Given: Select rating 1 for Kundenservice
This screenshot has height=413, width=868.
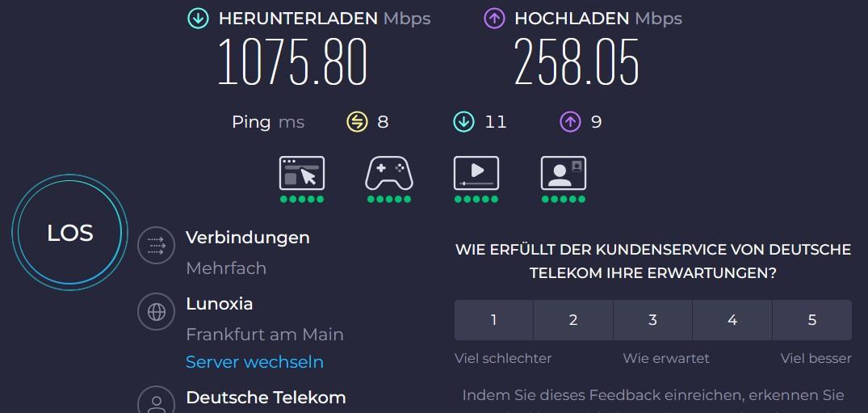Looking at the screenshot, I should (x=493, y=320).
